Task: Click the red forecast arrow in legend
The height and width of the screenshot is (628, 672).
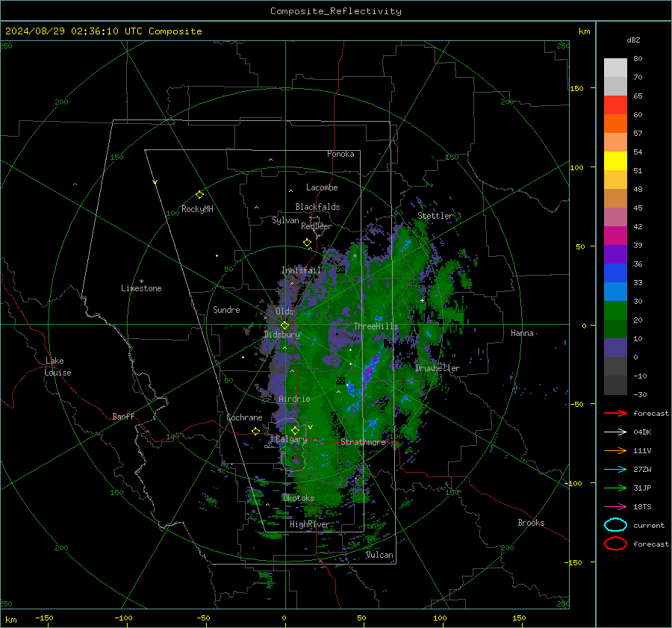Action: point(615,413)
